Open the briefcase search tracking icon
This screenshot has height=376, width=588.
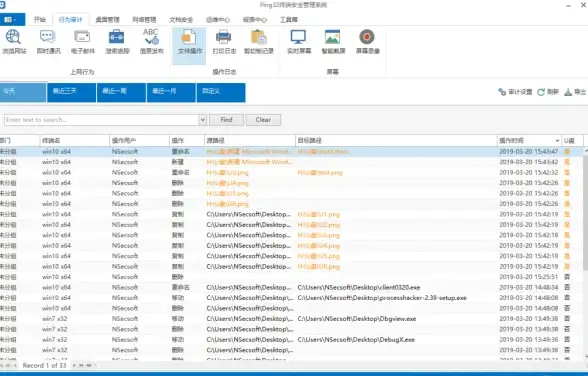(117, 42)
